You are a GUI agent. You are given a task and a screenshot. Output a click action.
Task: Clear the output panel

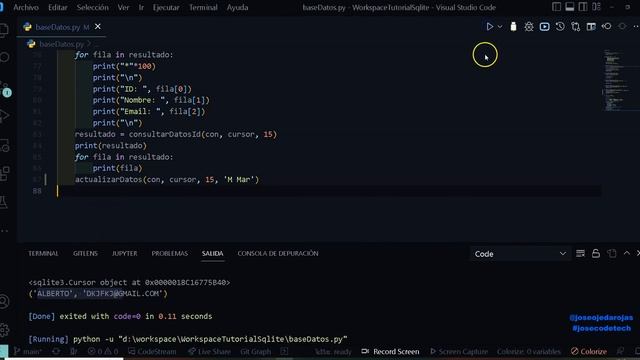[x=580, y=253]
